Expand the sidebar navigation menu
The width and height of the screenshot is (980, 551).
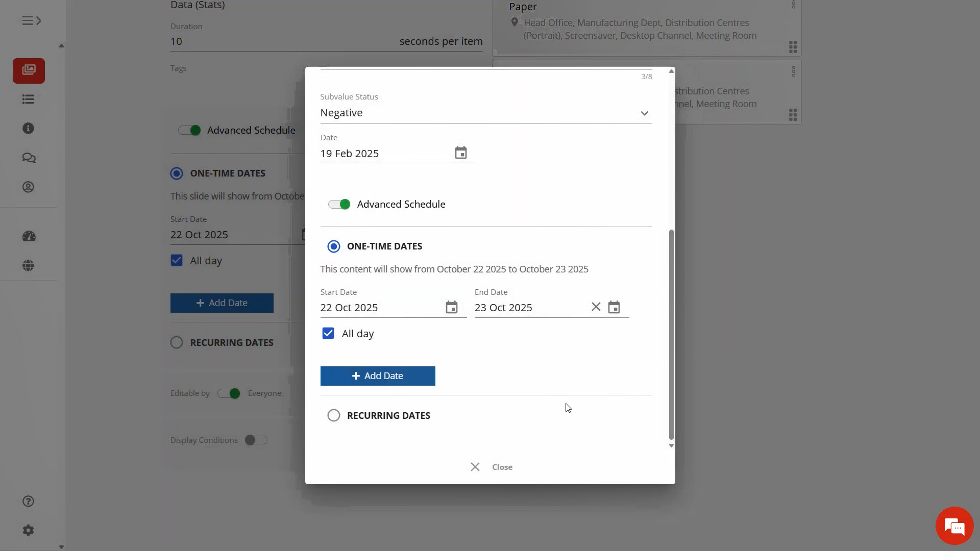coord(31,20)
